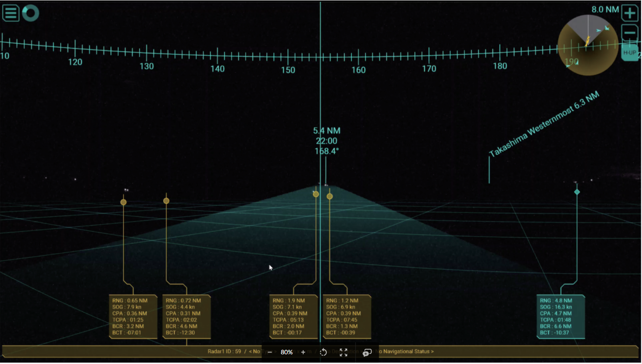Click the Takashima Westernmost 6.3 NM label

click(544, 124)
